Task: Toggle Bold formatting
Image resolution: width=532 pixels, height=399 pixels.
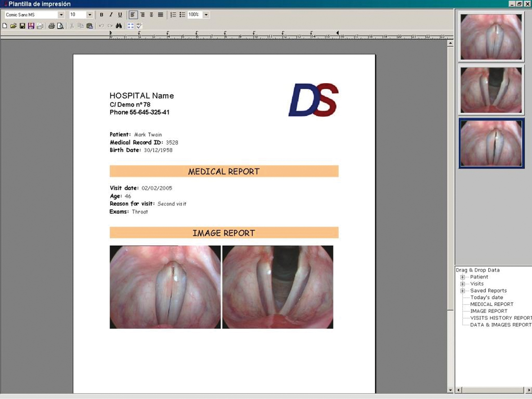Action: coord(101,15)
